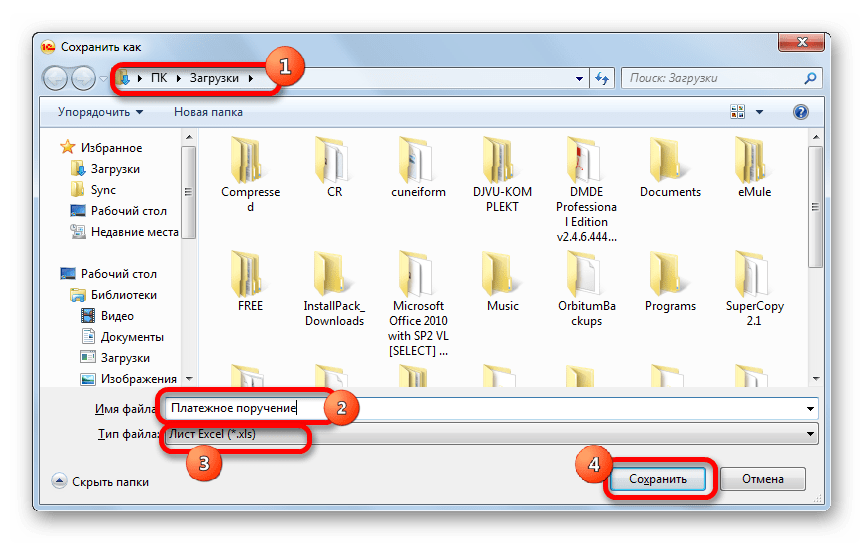Click Скрыть папки
Screen dimensions: 864x544
100,482
